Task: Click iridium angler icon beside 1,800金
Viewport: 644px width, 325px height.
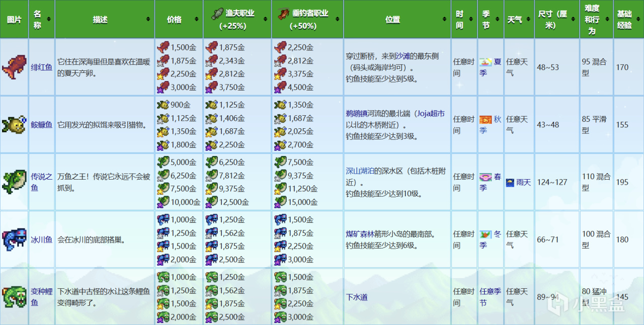Action: coord(163,144)
